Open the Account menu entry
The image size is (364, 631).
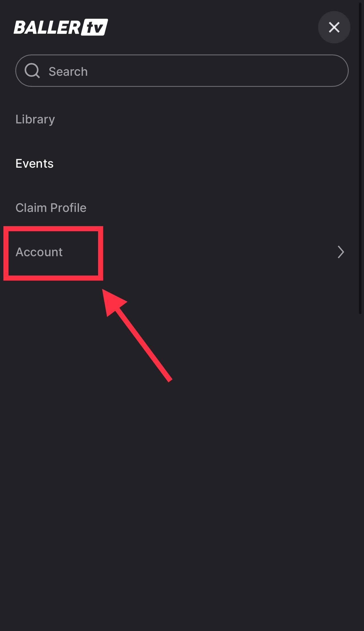[182, 252]
